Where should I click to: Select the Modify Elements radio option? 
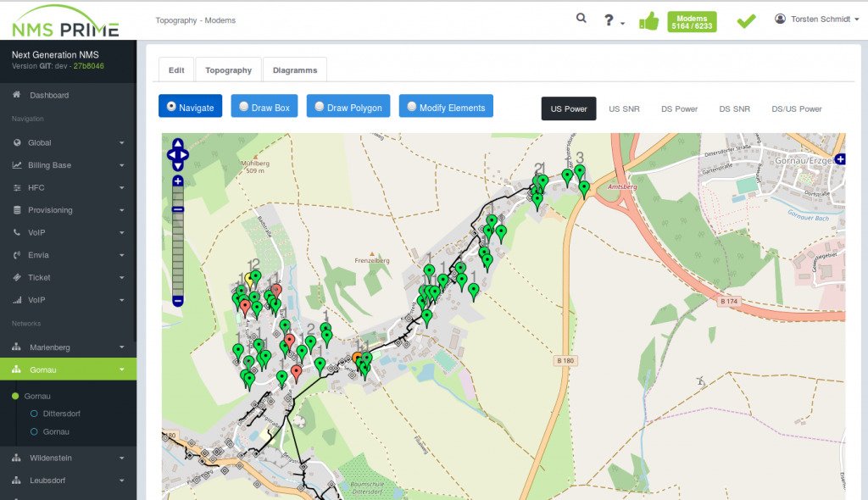pyautogui.click(x=411, y=106)
